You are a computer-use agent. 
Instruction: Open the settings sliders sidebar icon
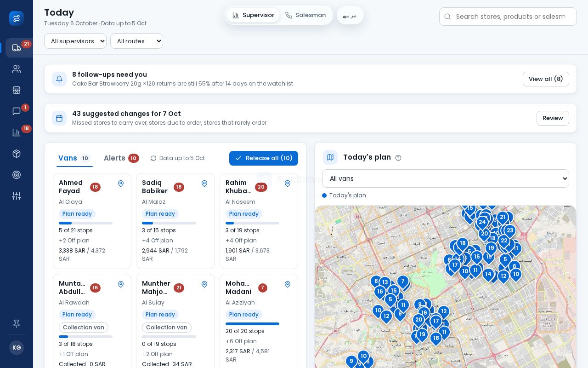[x=17, y=196]
